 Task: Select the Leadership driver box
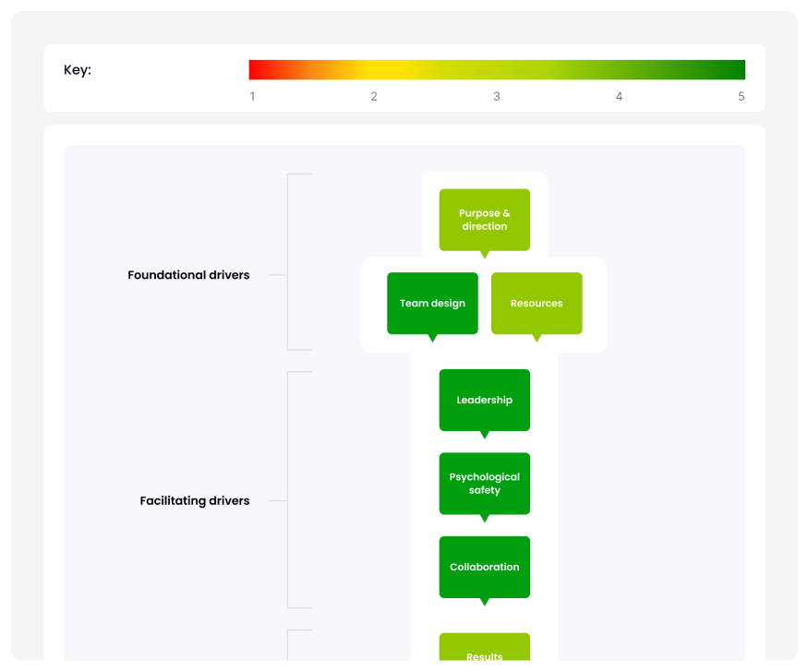coord(484,400)
